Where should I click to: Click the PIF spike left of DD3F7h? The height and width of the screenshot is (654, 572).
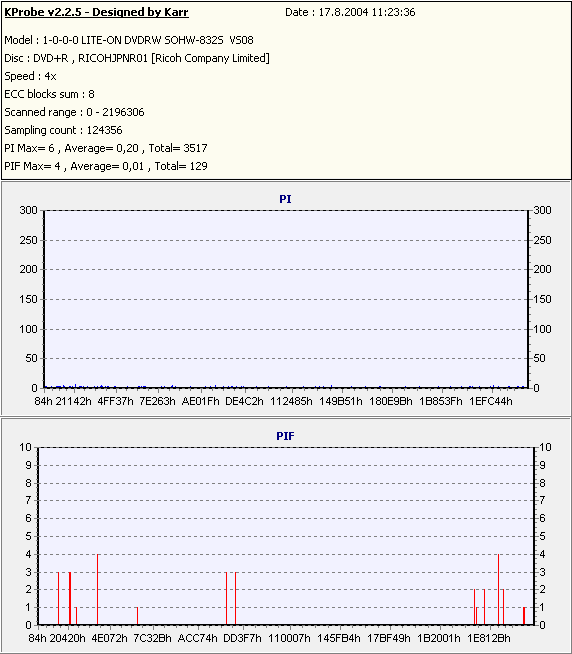(x=226, y=599)
